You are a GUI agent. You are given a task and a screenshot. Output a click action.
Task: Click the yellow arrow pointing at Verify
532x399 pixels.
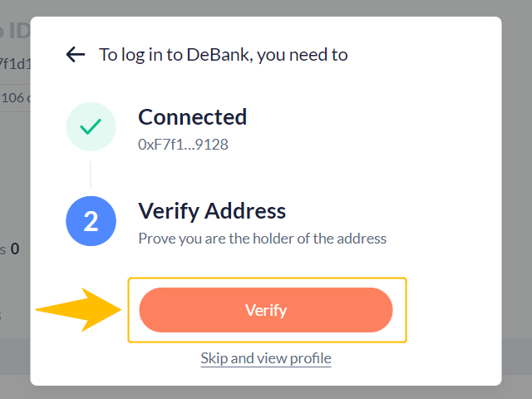(x=78, y=309)
